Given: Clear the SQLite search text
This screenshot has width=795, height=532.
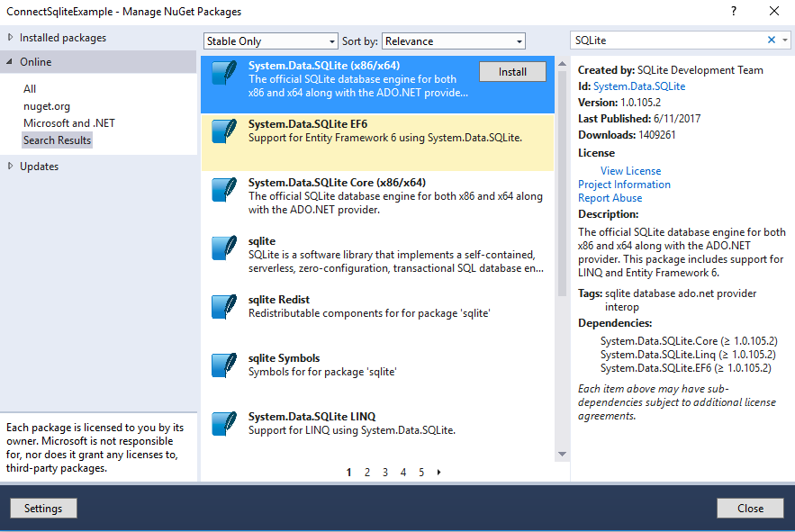Looking at the screenshot, I should (x=772, y=41).
